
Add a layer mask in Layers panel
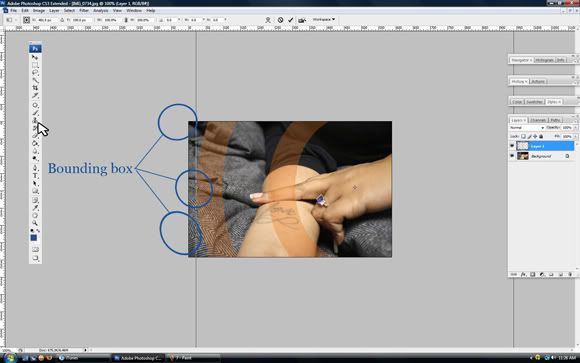[x=533, y=274]
